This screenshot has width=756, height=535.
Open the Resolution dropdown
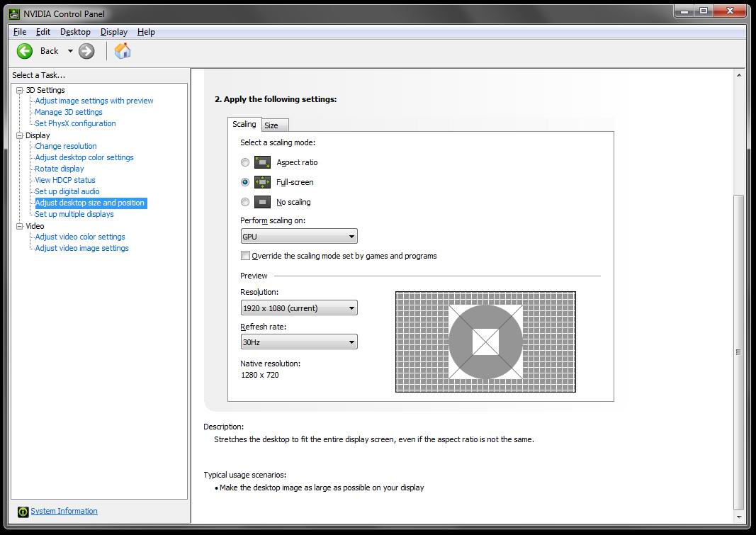tap(298, 308)
